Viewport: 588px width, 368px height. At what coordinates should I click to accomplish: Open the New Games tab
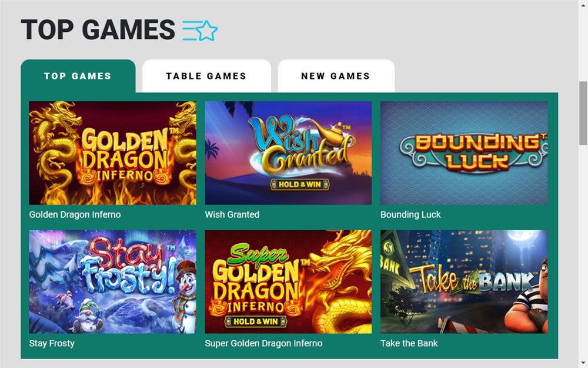336,76
